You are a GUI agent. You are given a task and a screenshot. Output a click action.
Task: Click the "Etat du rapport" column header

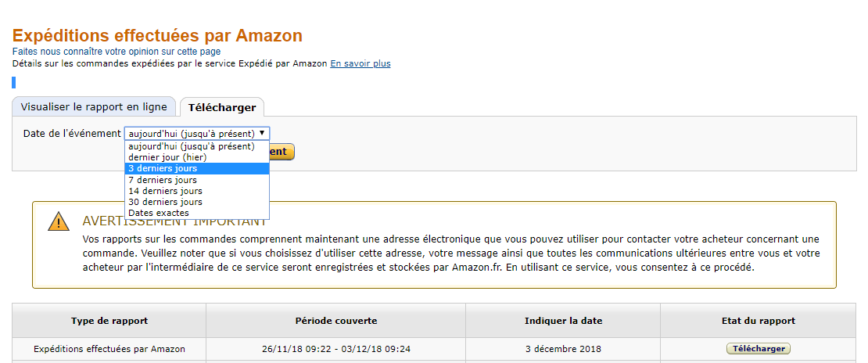pos(759,321)
